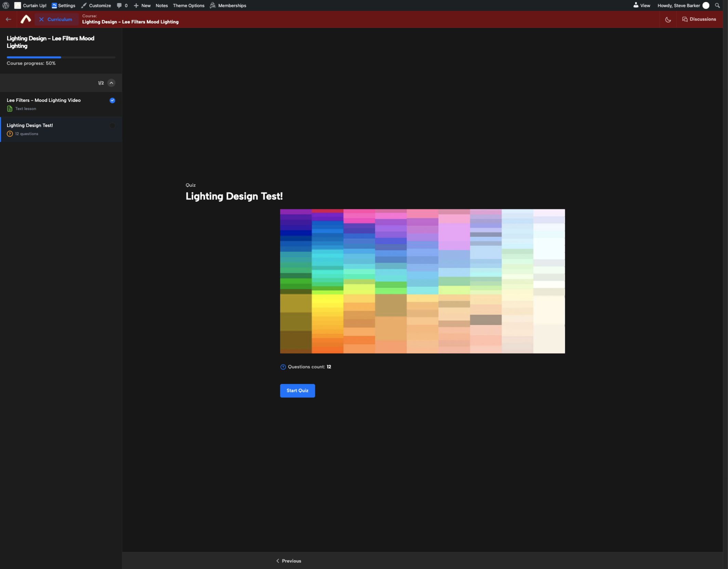728x569 pixels.
Task: Click the white arrow site logo
Action: click(x=26, y=19)
